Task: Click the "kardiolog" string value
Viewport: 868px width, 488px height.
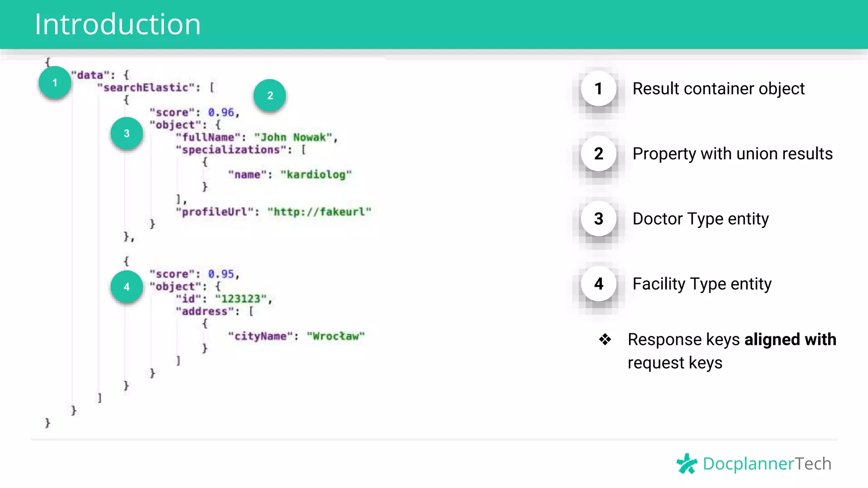Action: click(x=316, y=175)
